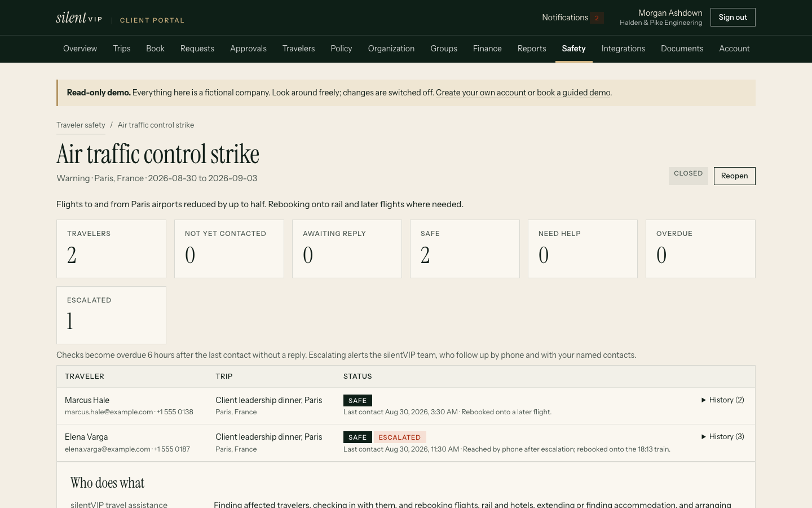Image resolution: width=812 pixels, height=508 pixels.
Task: Go back to Traveler safety breadcrumb
Action: coord(81,125)
